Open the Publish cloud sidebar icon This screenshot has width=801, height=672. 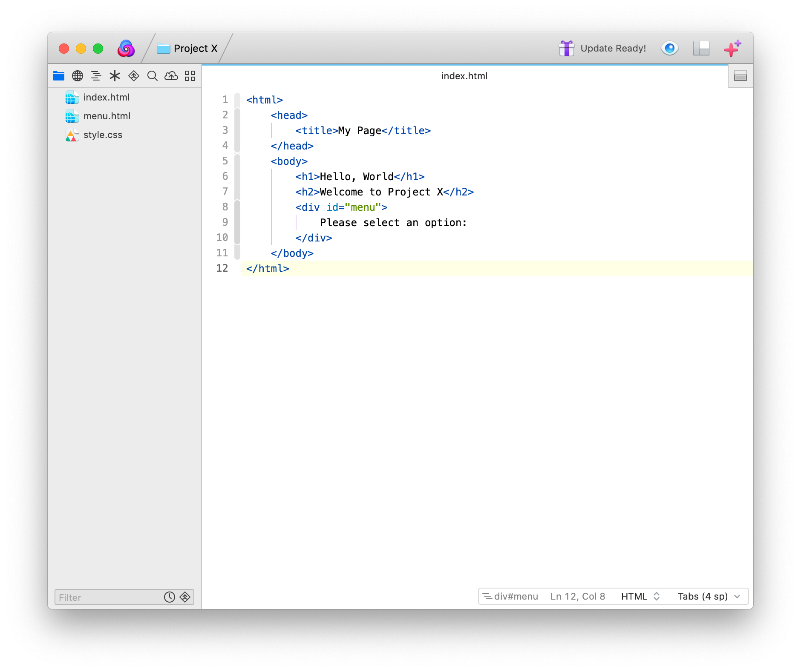tap(171, 76)
